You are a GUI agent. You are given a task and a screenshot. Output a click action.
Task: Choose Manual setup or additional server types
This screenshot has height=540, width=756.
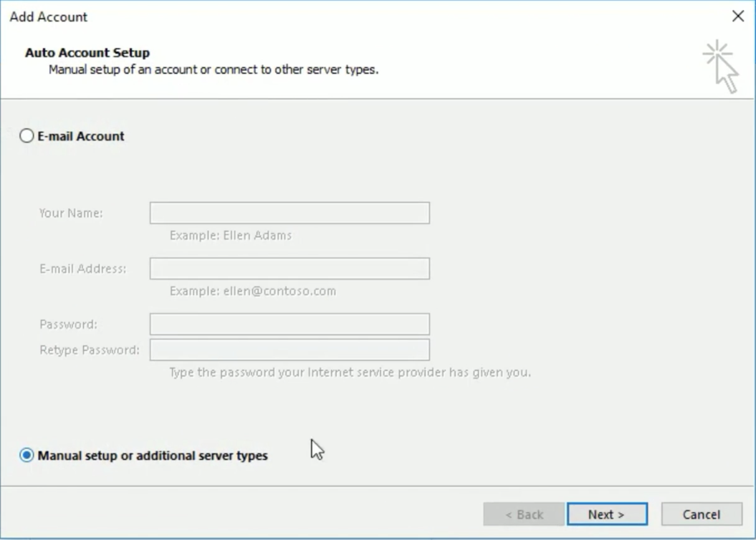pos(27,455)
